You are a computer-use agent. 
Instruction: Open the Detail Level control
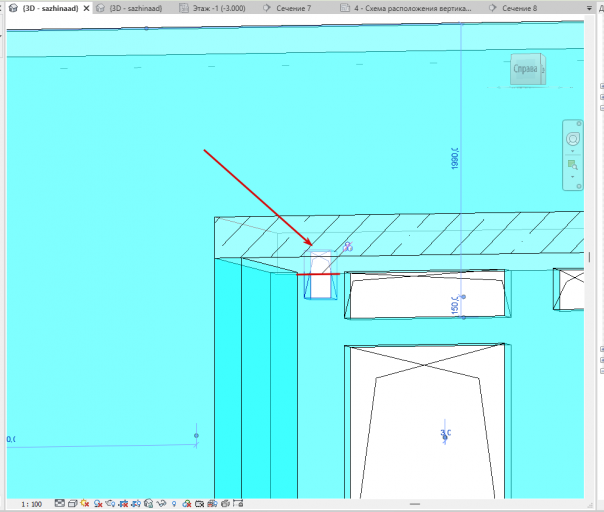click(x=59, y=504)
